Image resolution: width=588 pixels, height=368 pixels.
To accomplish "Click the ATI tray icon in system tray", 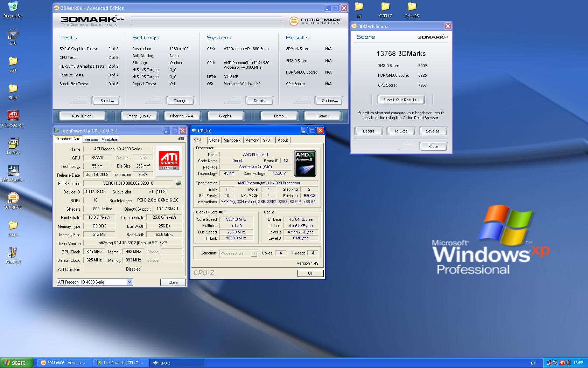I will tap(562, 363).
